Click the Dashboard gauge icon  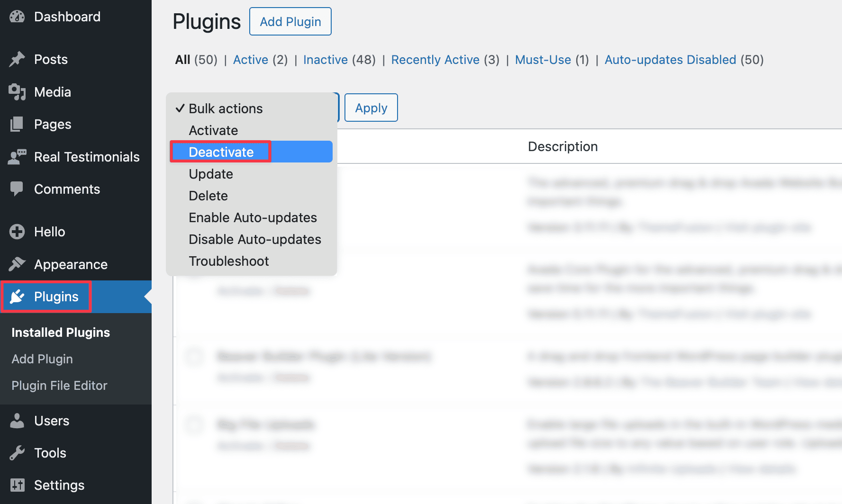pyautogui.click(x=17, y=17)
